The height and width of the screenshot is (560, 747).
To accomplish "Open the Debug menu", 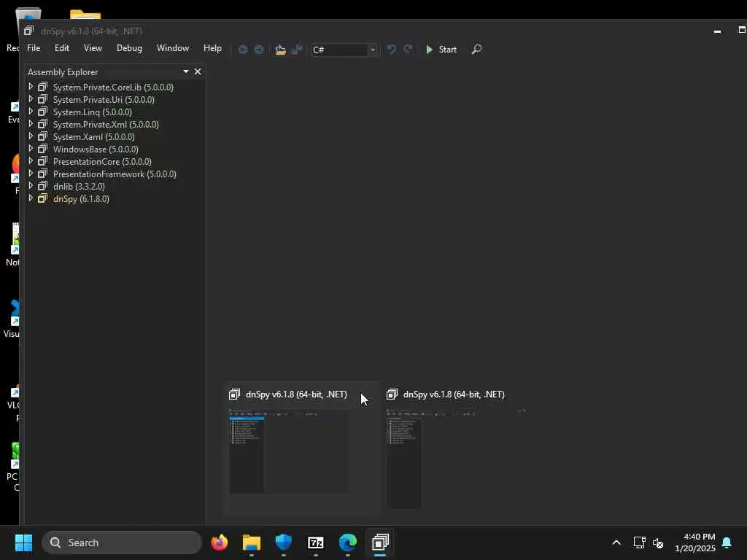I will coord(129,48).
